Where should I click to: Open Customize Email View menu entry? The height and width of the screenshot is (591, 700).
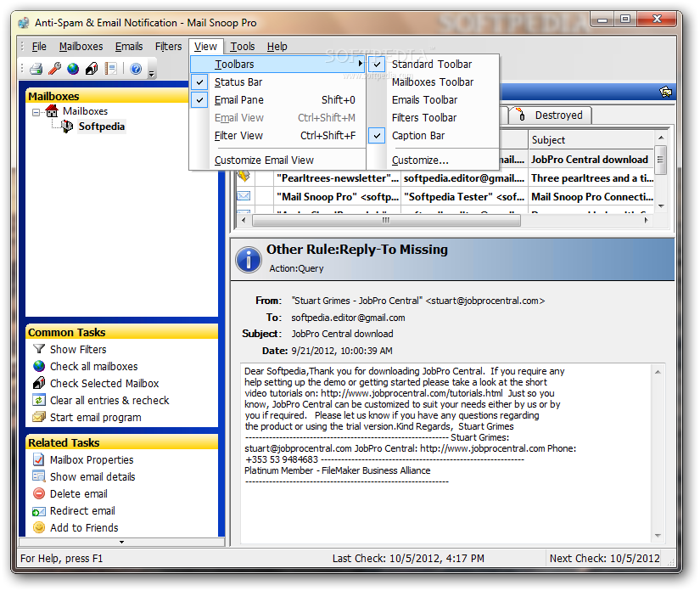(x=277, y=160)
